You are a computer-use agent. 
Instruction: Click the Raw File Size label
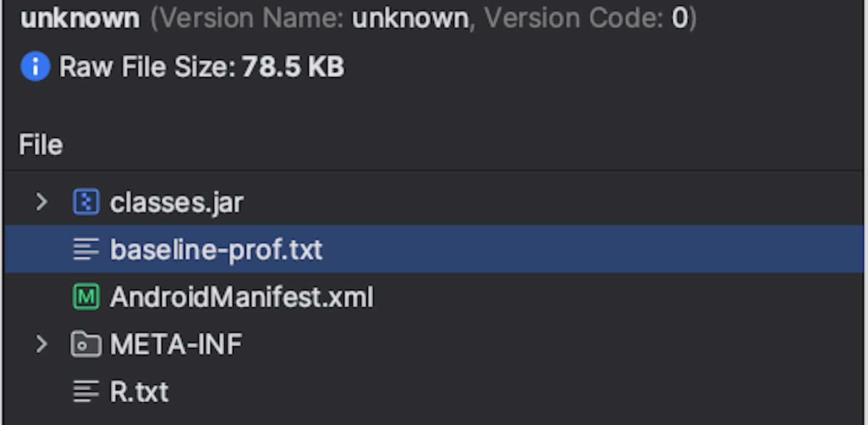[x=148, y=67]
